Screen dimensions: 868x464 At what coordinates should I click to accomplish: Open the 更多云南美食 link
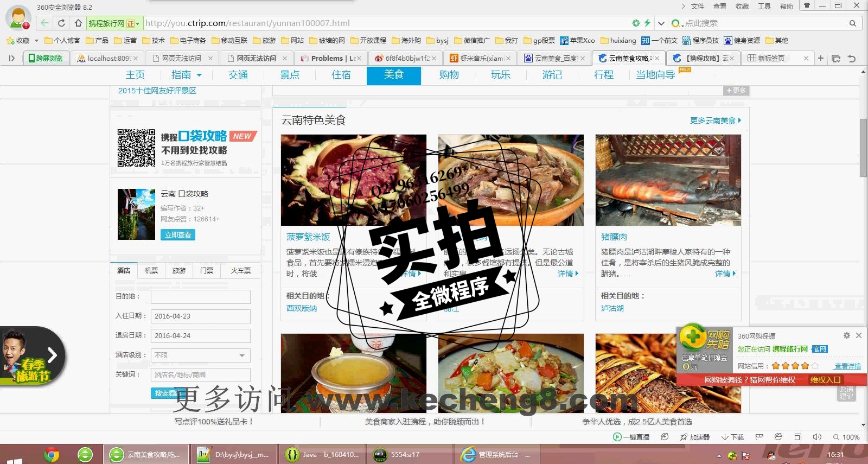(715, 120)
